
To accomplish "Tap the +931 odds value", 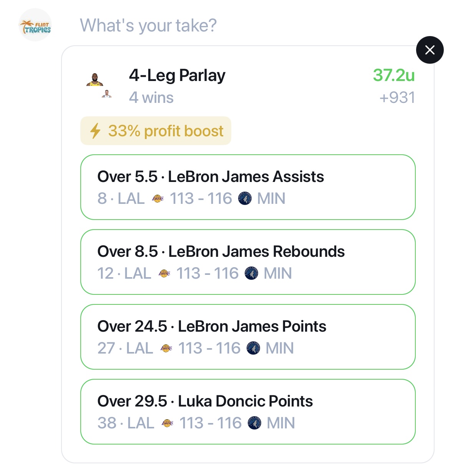I will click(x=397, y=98).
